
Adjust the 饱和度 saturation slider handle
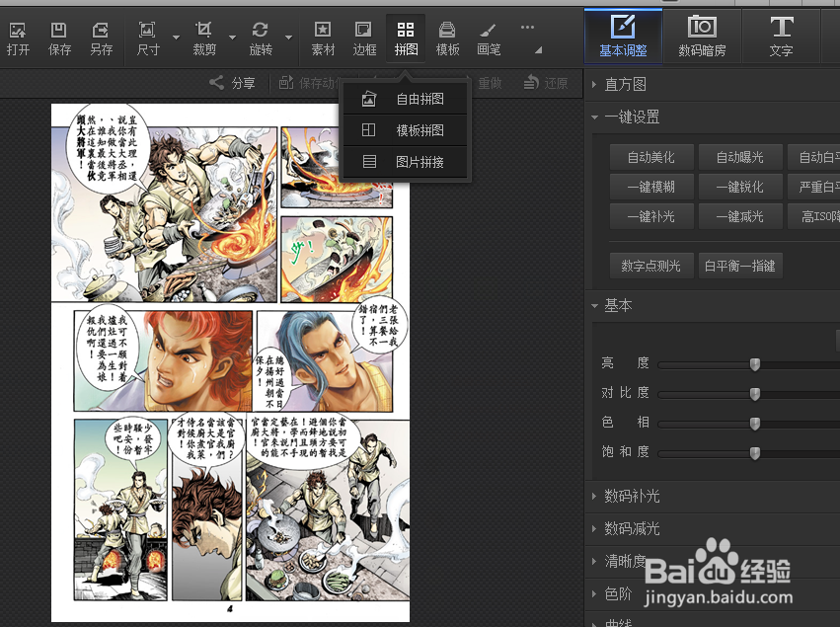[755, 453]
